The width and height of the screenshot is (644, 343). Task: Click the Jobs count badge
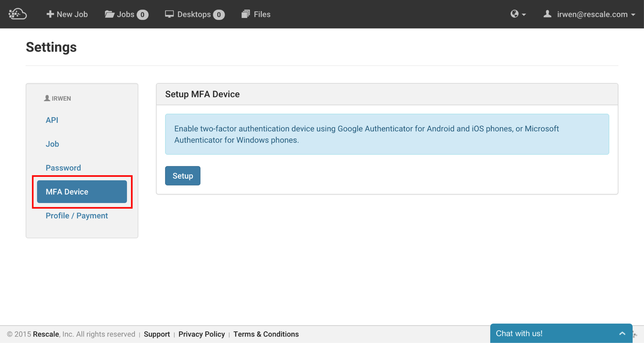click(142, 15)
